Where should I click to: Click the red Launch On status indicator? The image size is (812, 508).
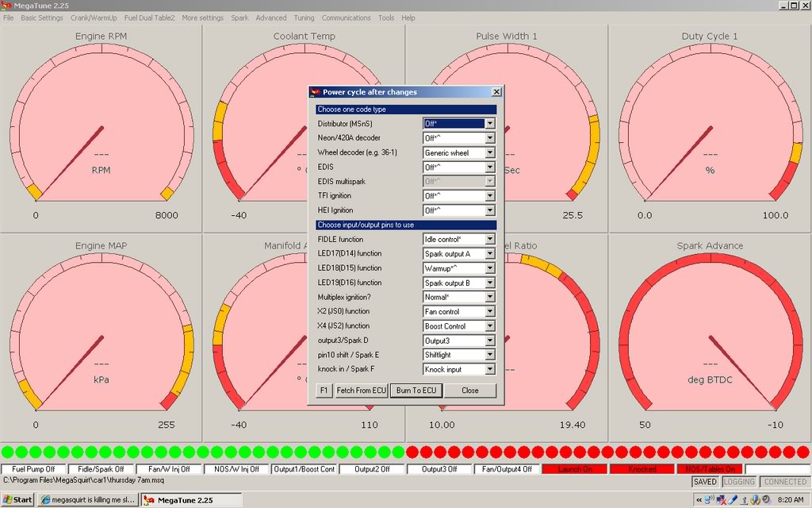click(575, 469)
